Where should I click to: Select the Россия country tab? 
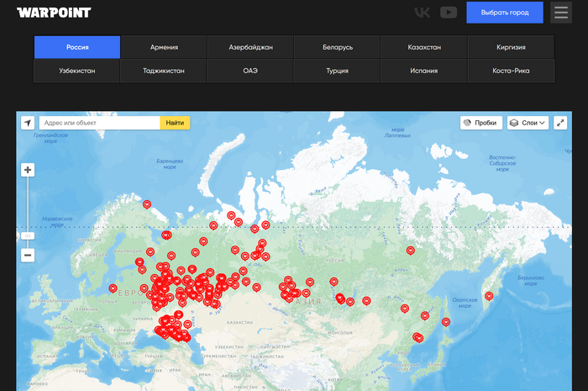pos(77,47)
